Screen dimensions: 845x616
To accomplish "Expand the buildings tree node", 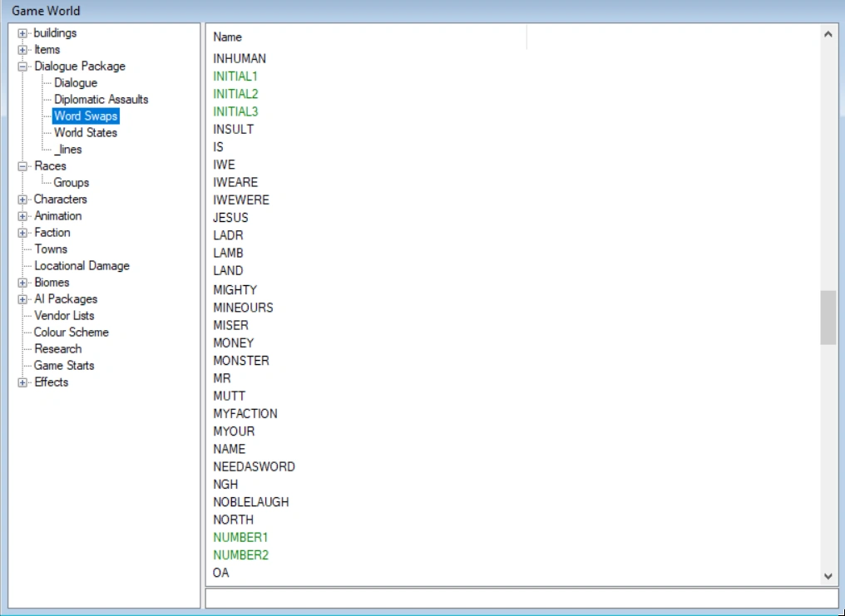I will tap(22, 33).
